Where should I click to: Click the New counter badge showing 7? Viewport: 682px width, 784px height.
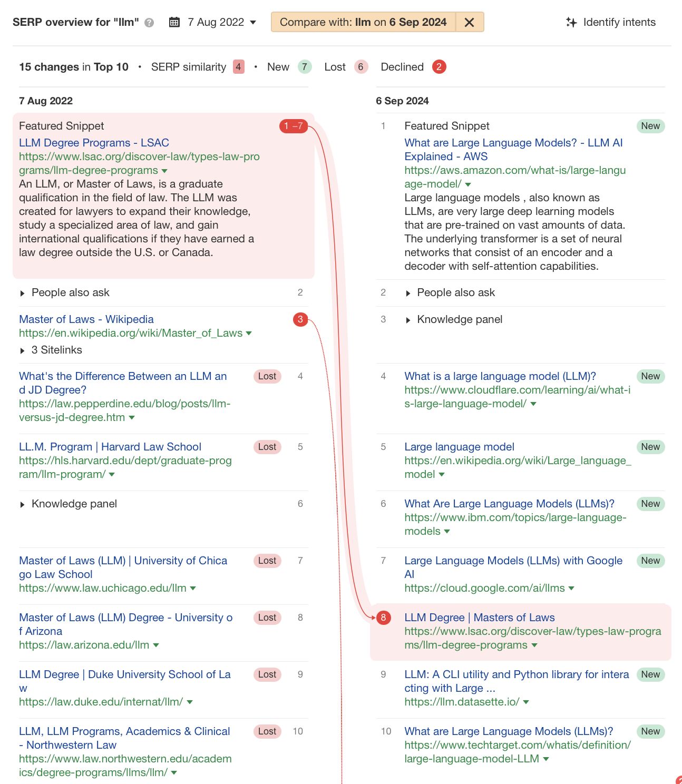point(304,67)
